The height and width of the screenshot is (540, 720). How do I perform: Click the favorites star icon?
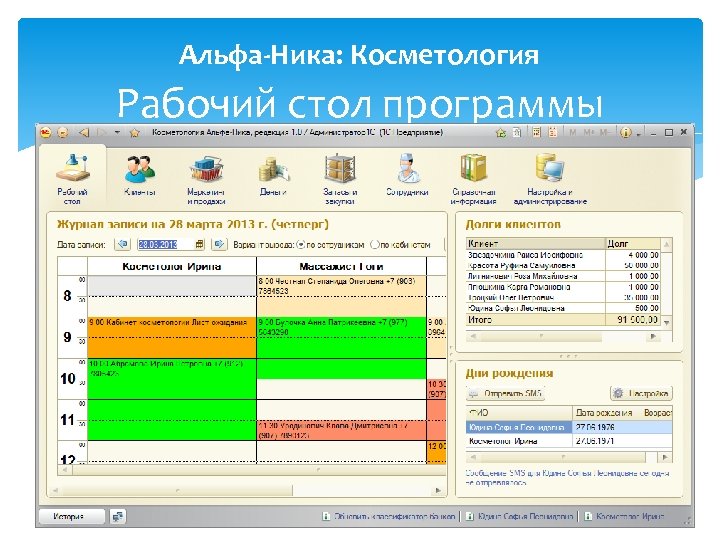[135, 133]
